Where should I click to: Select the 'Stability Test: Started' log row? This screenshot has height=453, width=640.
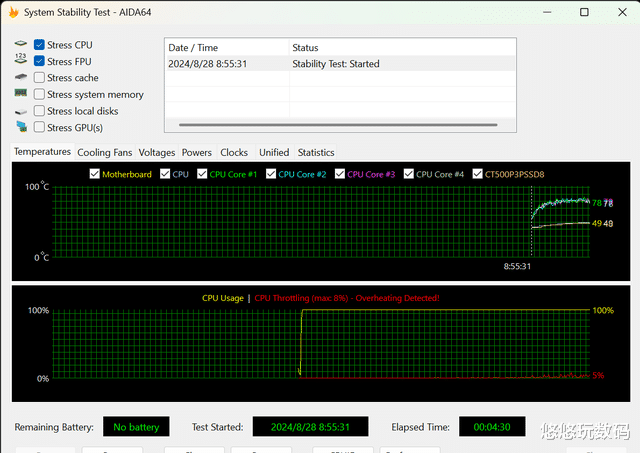[x=340, y=64]
